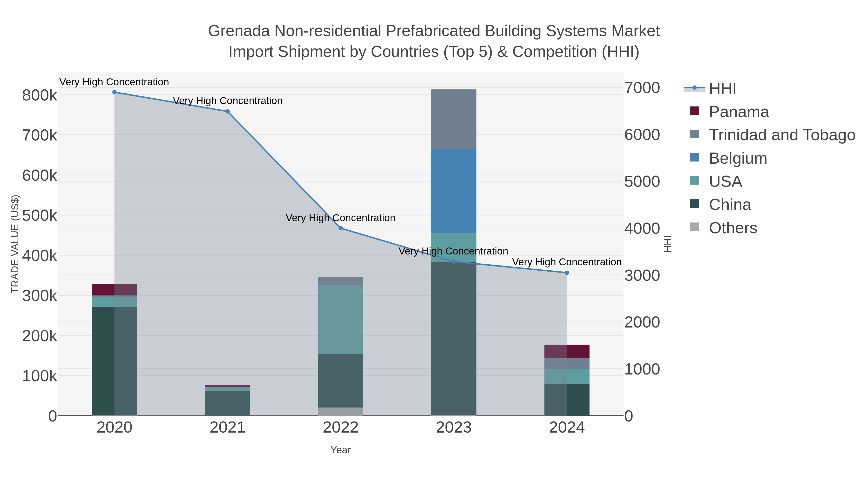Toggle the Belgium legend entry
This screenshot has height=488, width=868.
pyautogui.click(x=728, y=158)
